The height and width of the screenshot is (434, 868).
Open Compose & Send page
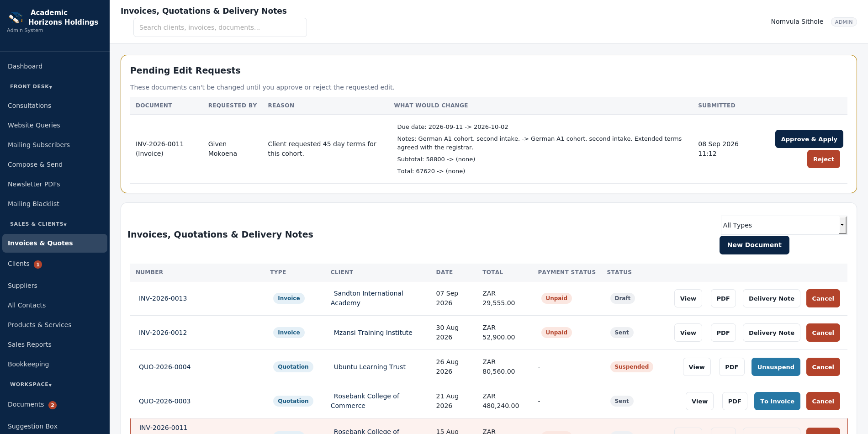pos(55,164)
